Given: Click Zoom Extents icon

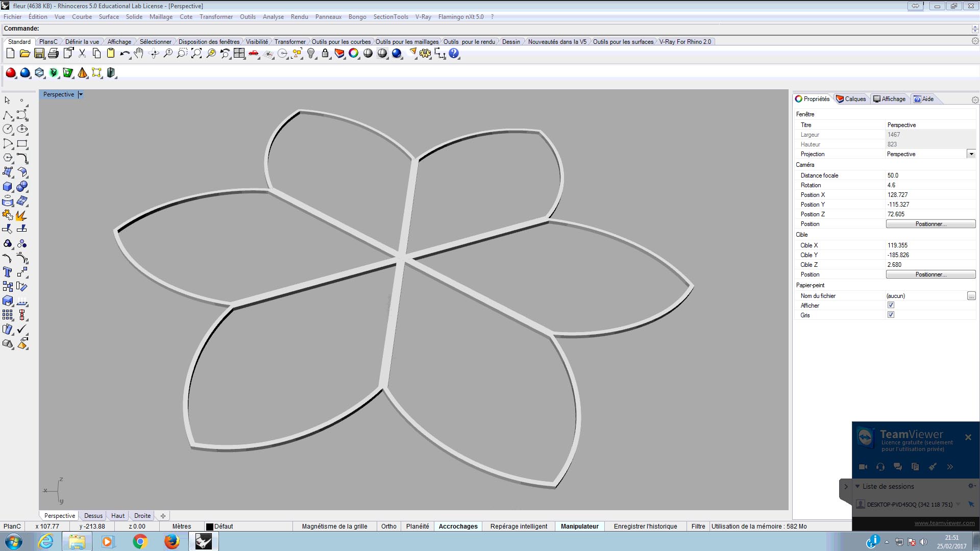Looking at the screenshot, I should pyautogui.click(x=196, y=54).
